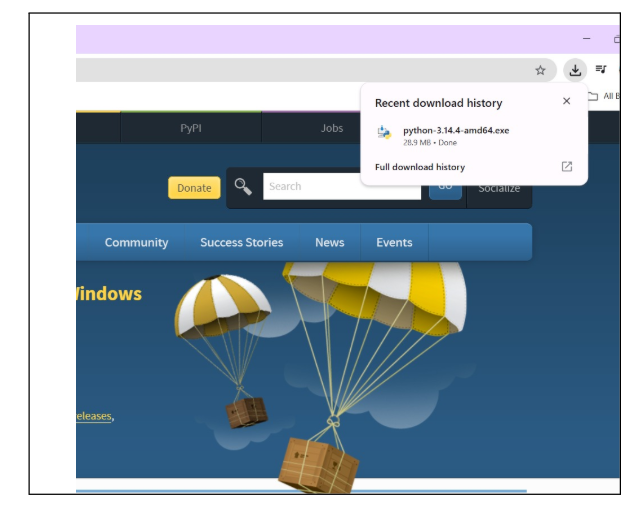Select News in the navigation bar
Screen dimensions: 643x513
pyautogui.click(x=329, y=243)
